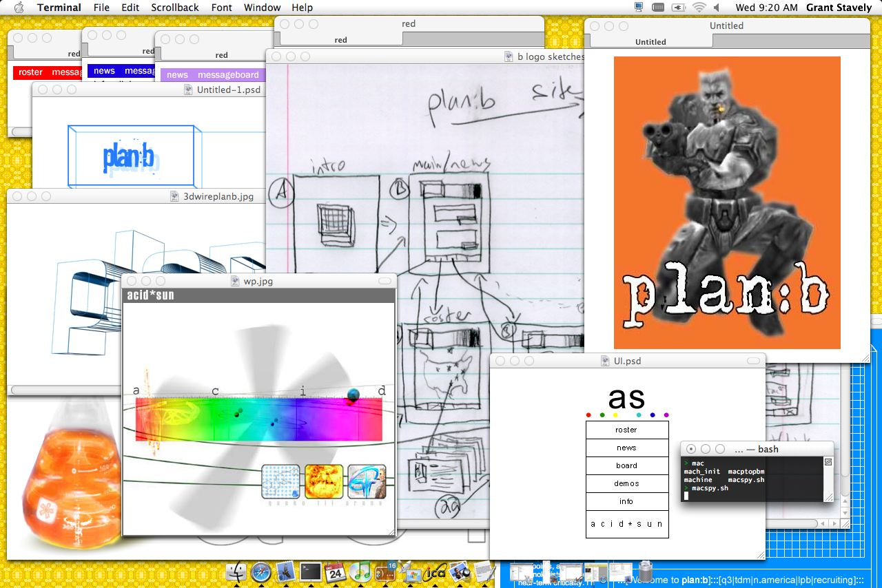
Task: Click the blue-grid thumbnail in wp.jpg
Action: [280, 481]
